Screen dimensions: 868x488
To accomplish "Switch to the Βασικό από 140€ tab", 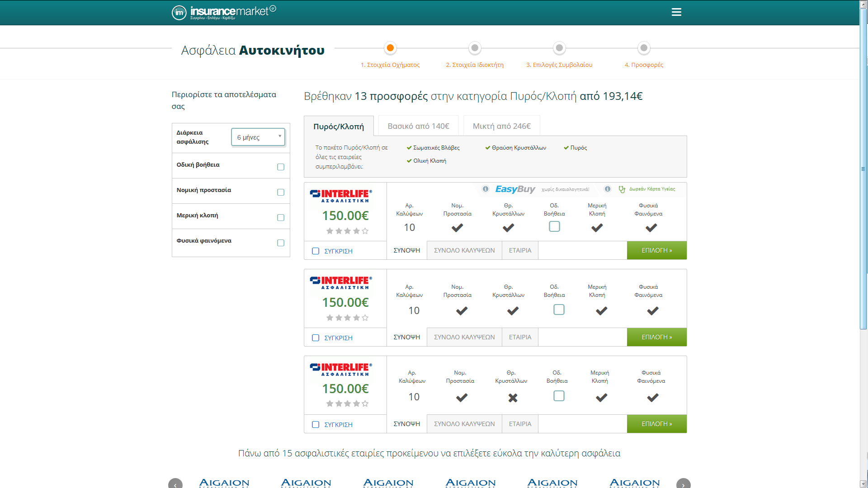I will click(x=418, y=126).
